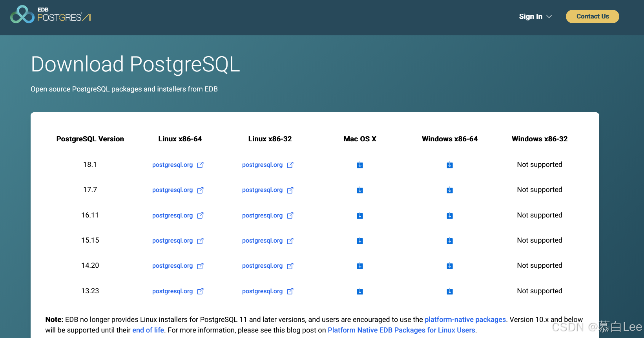
Task: Open postgresql.org Linux x86-64 link for 16.11
Action: pos(178,216)
